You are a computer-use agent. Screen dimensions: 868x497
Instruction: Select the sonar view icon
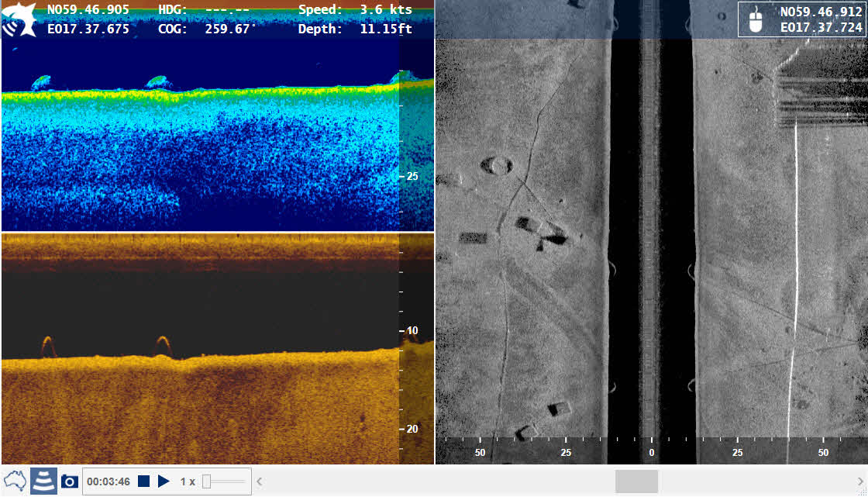pos(43,481)
